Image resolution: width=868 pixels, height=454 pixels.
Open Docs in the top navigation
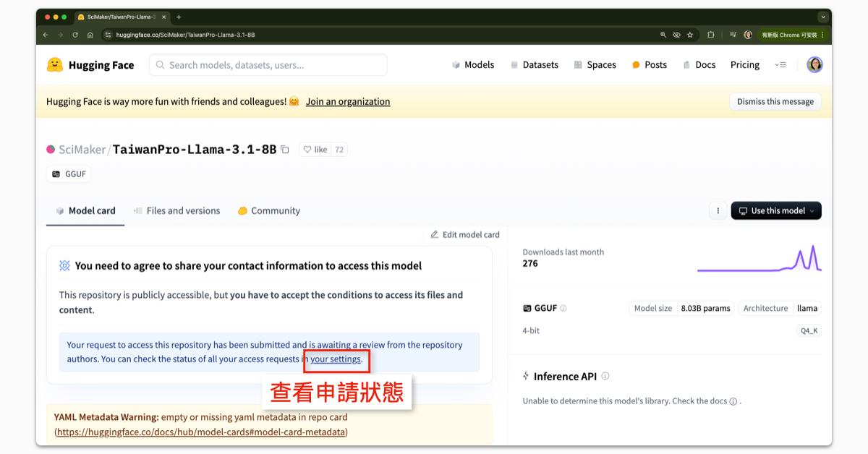click(699, 65)
